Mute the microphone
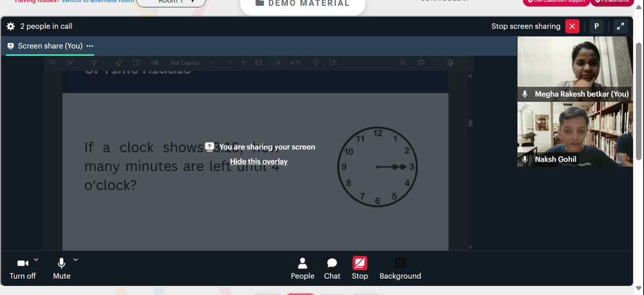This screenshot has height=295, width=644. [62, 269]
